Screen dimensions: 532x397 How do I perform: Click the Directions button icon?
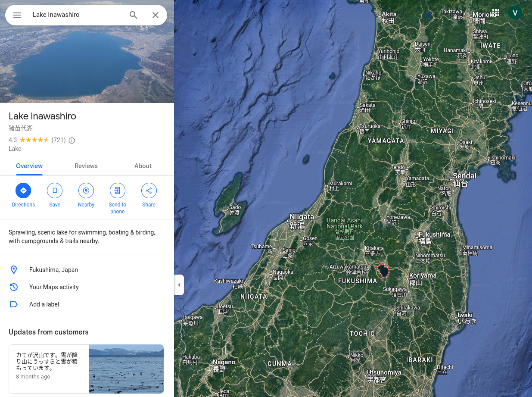pyautogui.click(x=23, y=191)
